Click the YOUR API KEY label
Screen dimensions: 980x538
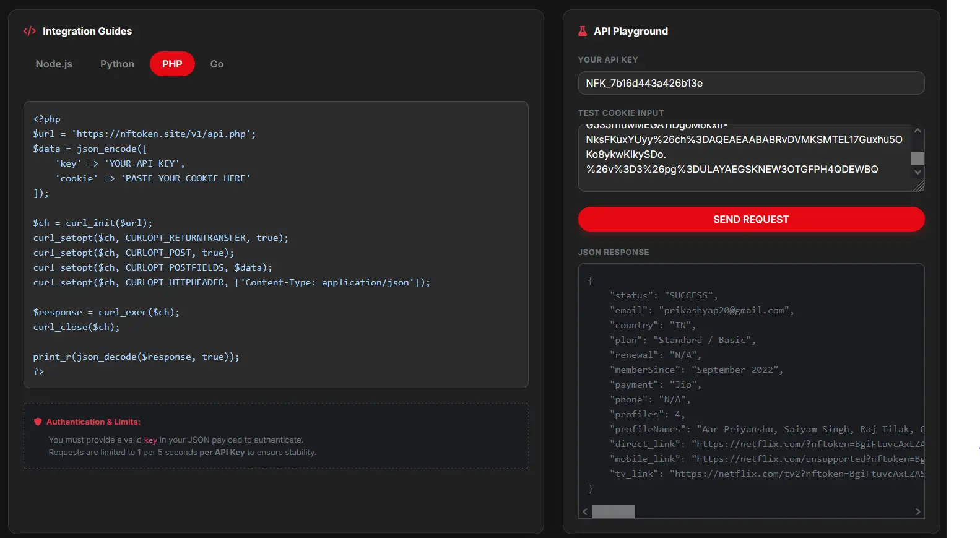(608, 59)
